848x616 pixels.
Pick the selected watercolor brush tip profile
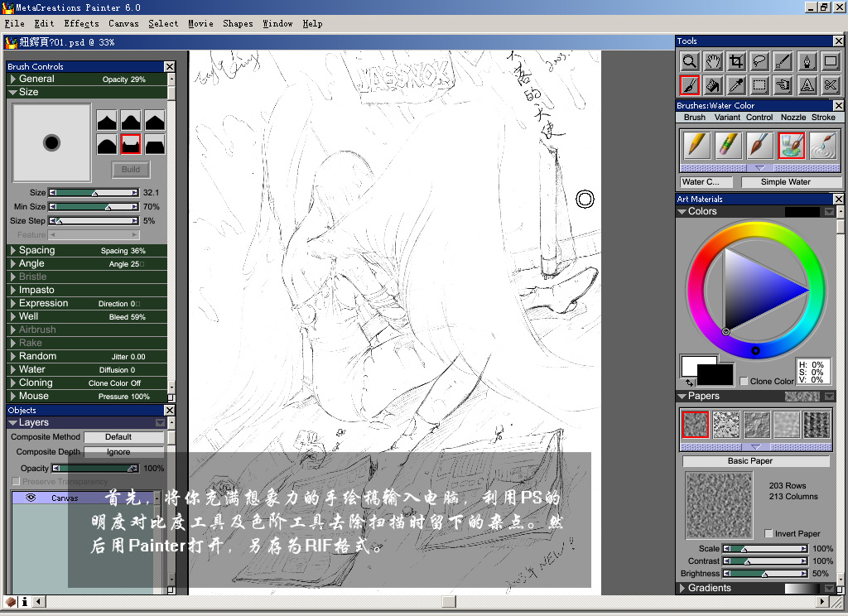pos(131,144)
